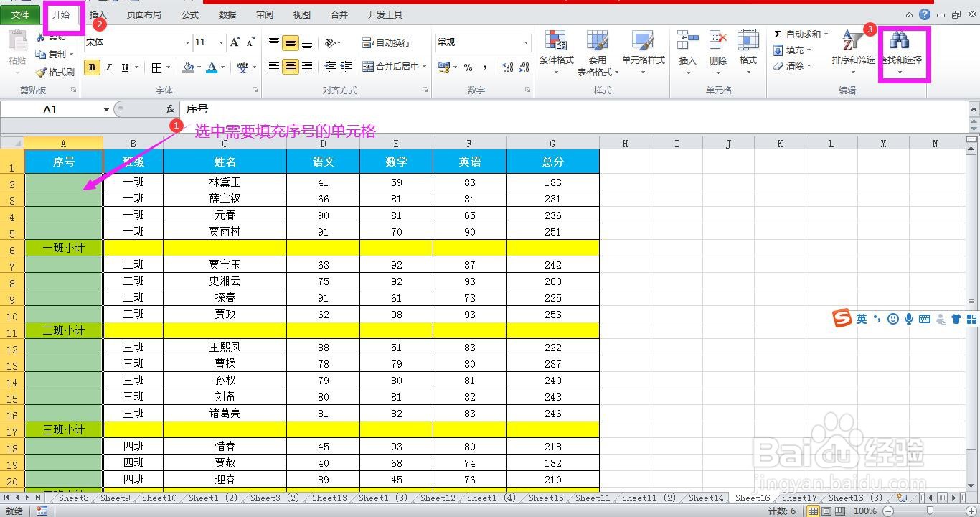Open the fill color dropdown arrow
The image size is (980, 517).
[x=197, y=67]
